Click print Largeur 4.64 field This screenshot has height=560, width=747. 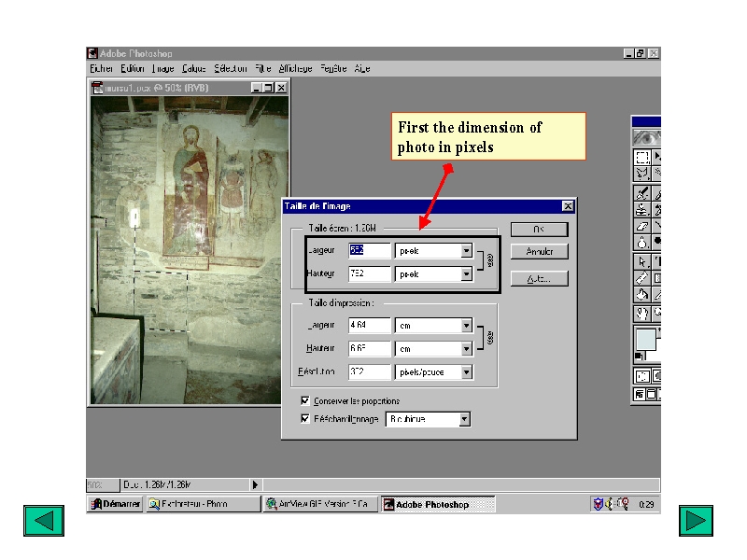coord(369,325)
